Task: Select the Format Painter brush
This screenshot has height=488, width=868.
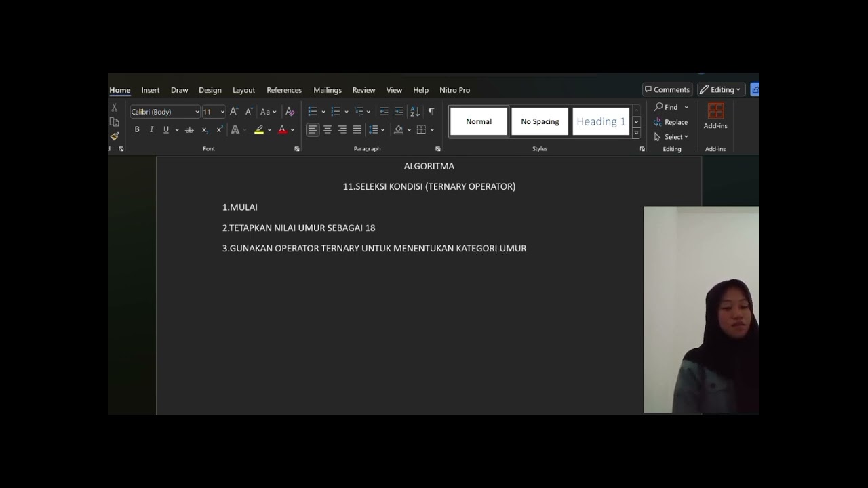Action: (114, 136)
